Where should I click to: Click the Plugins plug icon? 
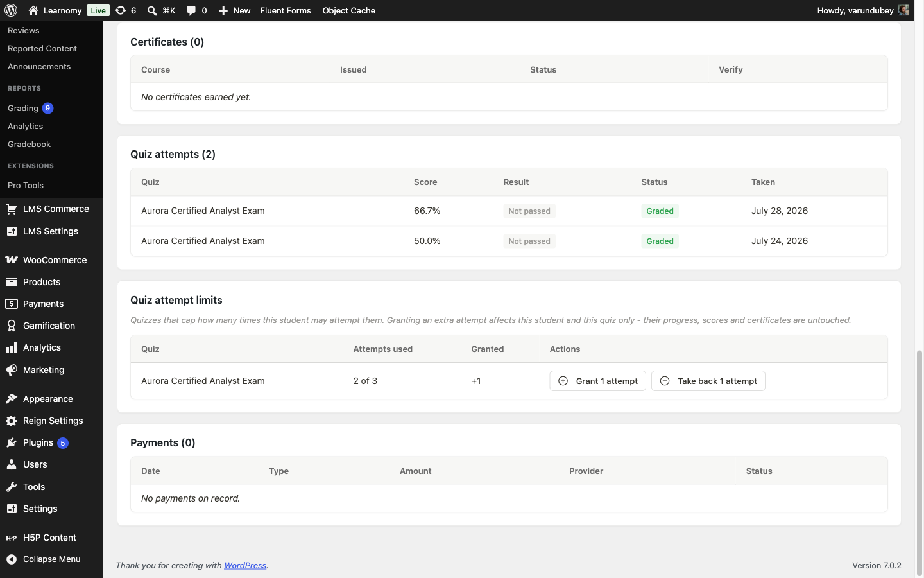click(x=12, y=442)
